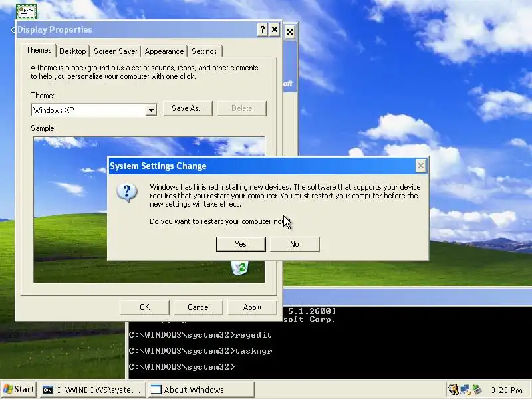The image size is (532, 399).
Task: Close the About Windows window behind Display Properties
Action: (x=290, y=32)
